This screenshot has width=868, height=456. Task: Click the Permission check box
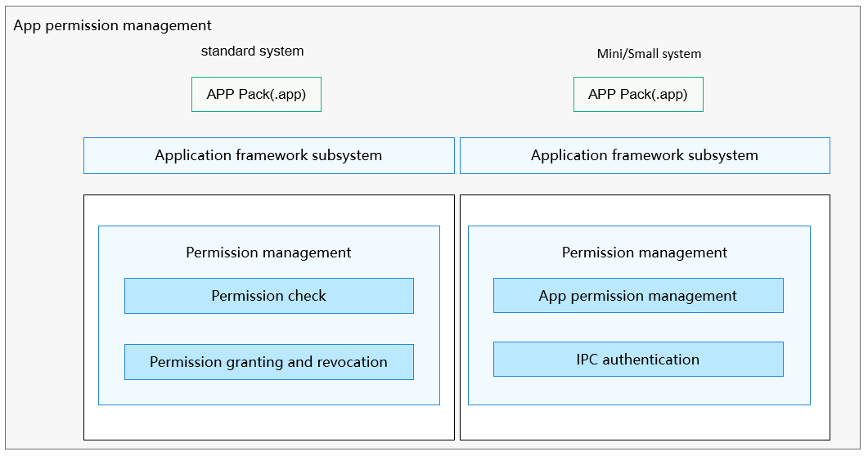click(269, 296)
